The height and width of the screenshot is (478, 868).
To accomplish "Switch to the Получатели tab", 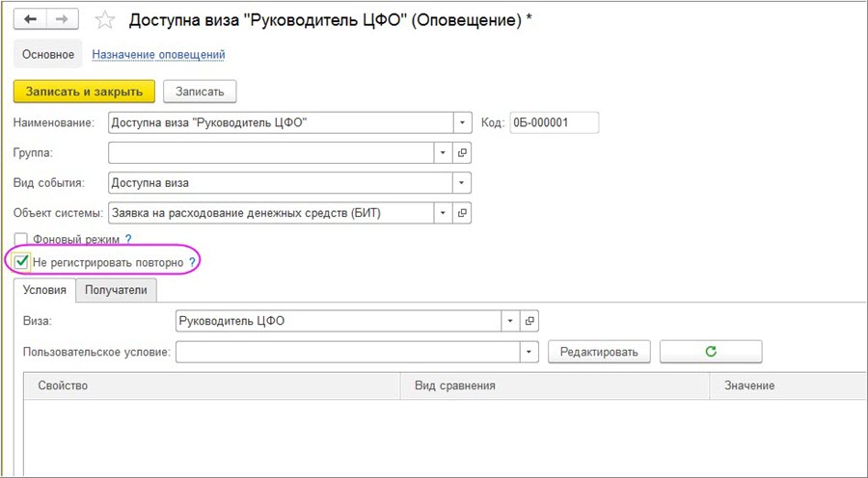I will tap(116, 290).
